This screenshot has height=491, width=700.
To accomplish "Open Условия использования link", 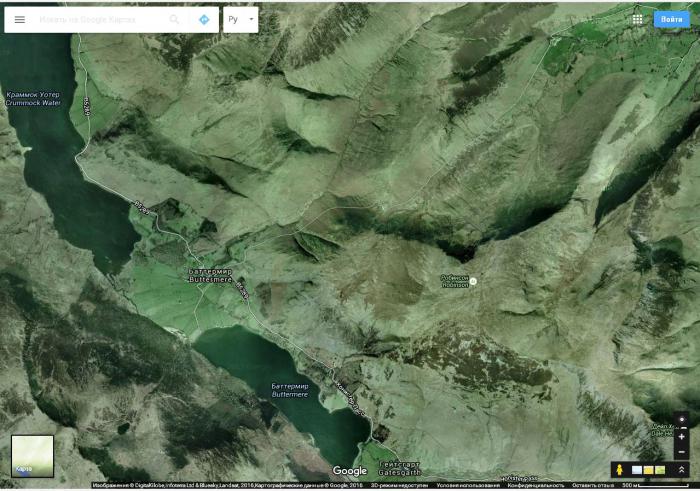I will coord(467,486).
